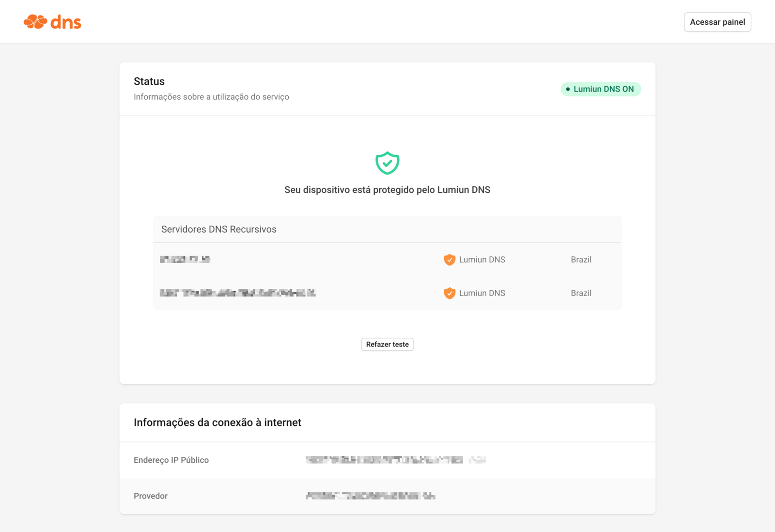Click the Lumiun dns logo
The width and height of the screenshot is (775, 532).
tap(52, 22)
